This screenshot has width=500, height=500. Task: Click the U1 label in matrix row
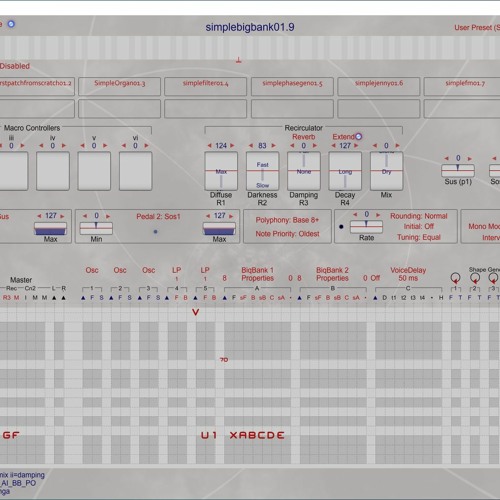[x=209, y=435]
